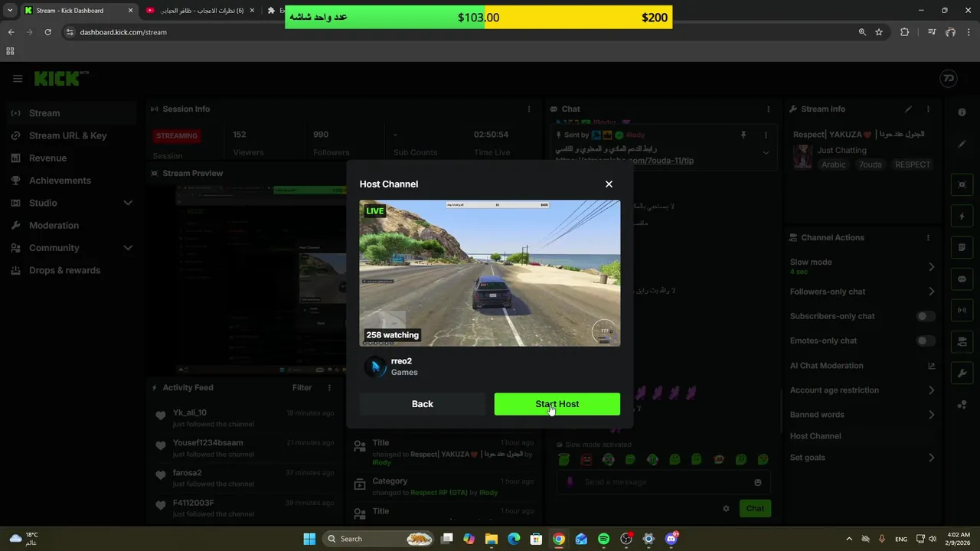This screenshot has width=980, height=551.
Task: Close the Host Channel dialog
Action: (x=609, y=184)
